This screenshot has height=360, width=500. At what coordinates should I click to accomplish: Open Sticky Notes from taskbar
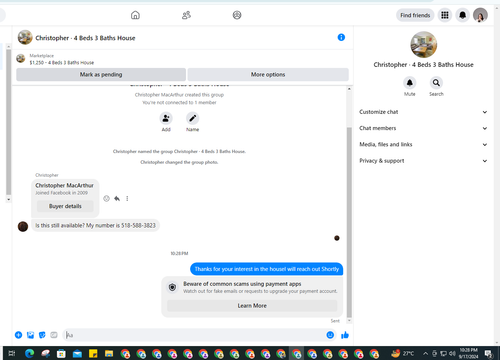coord(93,353)
